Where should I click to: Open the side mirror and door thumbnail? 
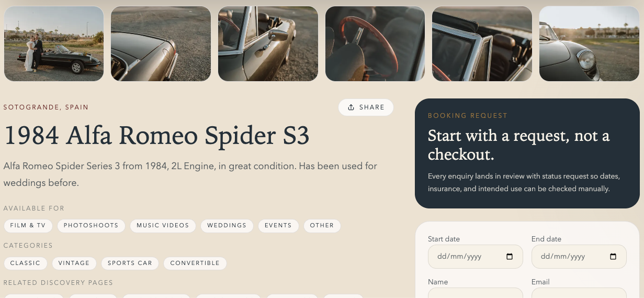tap(268, 43)
